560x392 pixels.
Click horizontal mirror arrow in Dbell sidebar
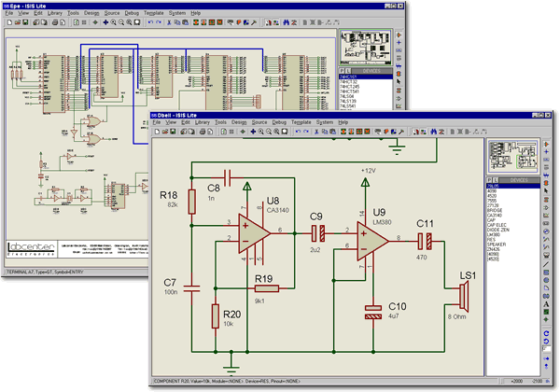[546, 358]
